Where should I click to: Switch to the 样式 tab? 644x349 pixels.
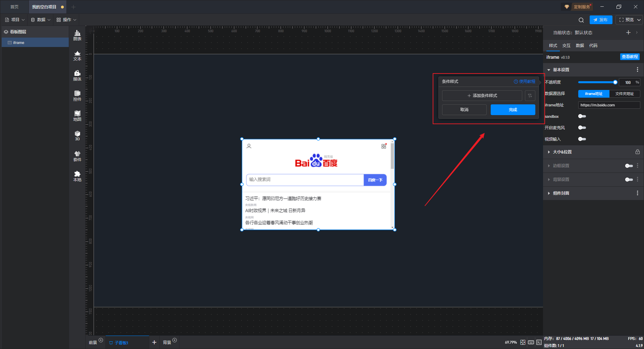(x=553, y=46)
